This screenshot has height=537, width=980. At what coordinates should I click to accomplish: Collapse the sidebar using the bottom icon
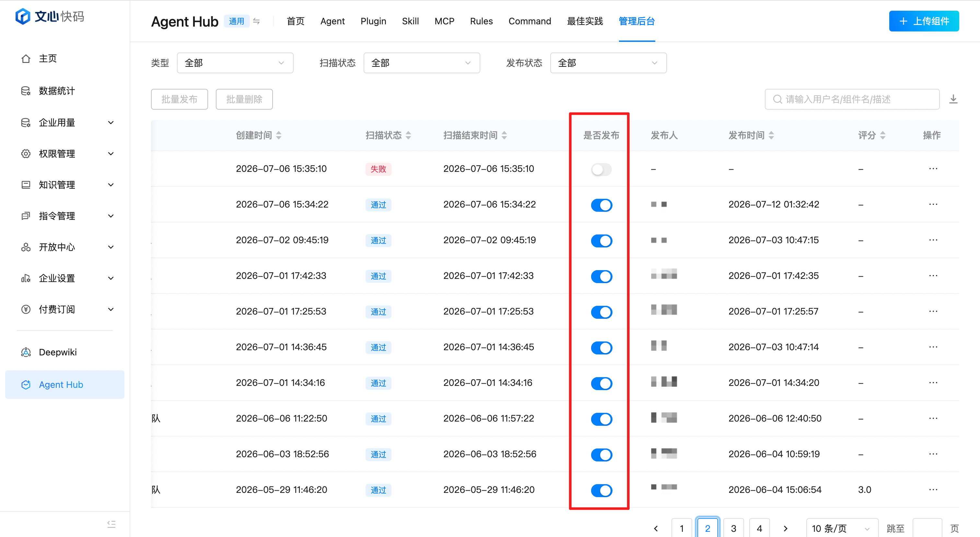click(x=111, y=524)
